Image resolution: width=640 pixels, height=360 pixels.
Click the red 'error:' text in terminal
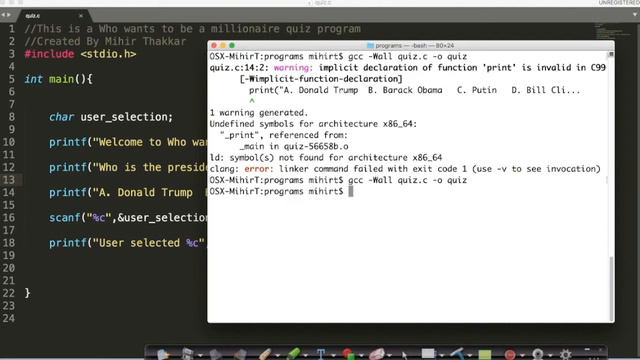click(x=259, y=169)
